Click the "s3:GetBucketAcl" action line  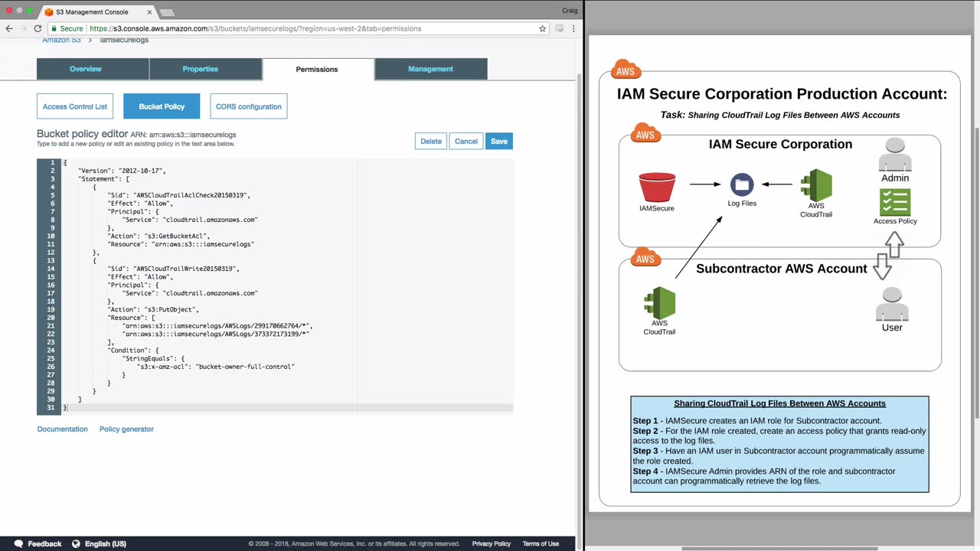tap(158, 236)
